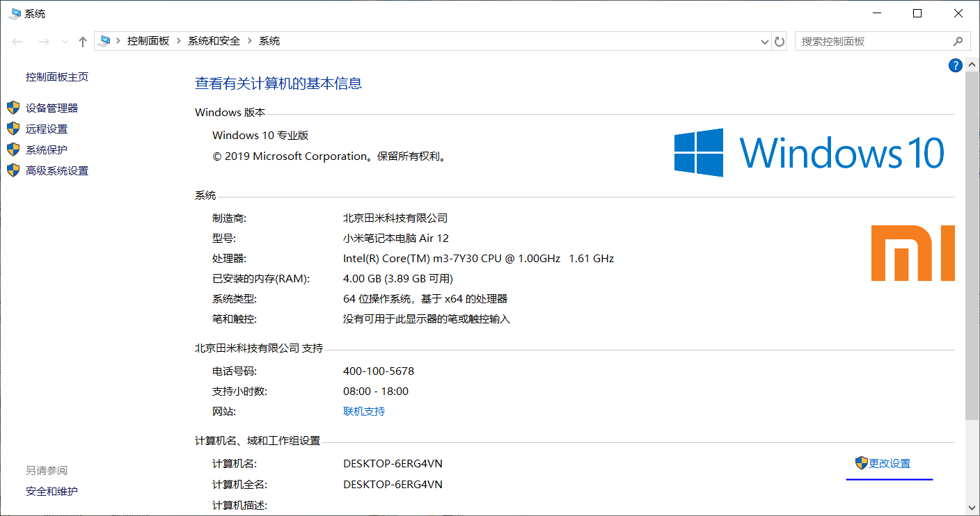Click the Windows 10 logo
The height and width of the screenshot is (516, 980).
(x=809, y=153)
